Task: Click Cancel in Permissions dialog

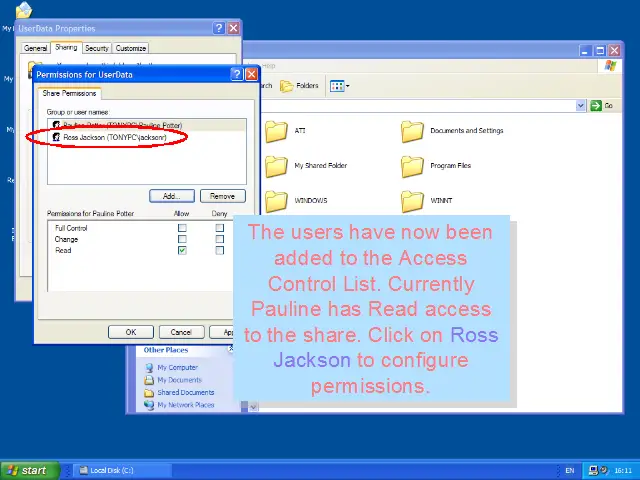Action: click(181, 332)
